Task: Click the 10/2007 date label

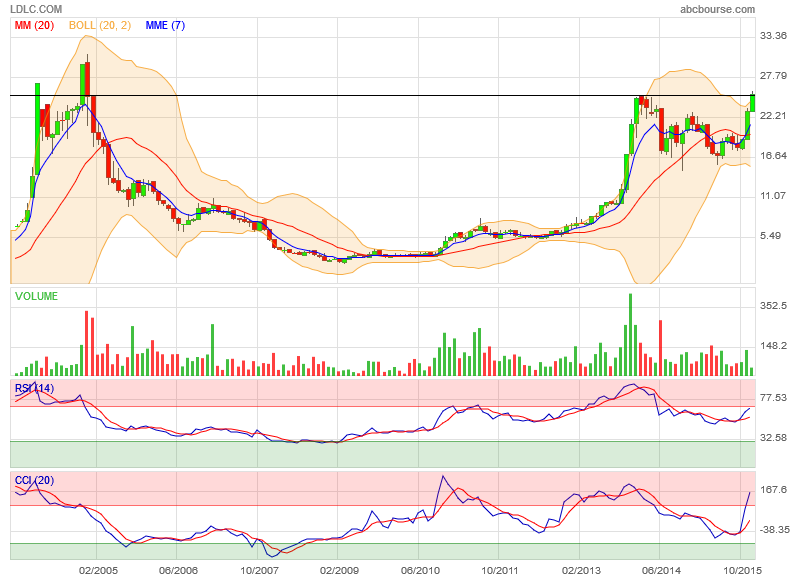Action: (x=259, y=570)
